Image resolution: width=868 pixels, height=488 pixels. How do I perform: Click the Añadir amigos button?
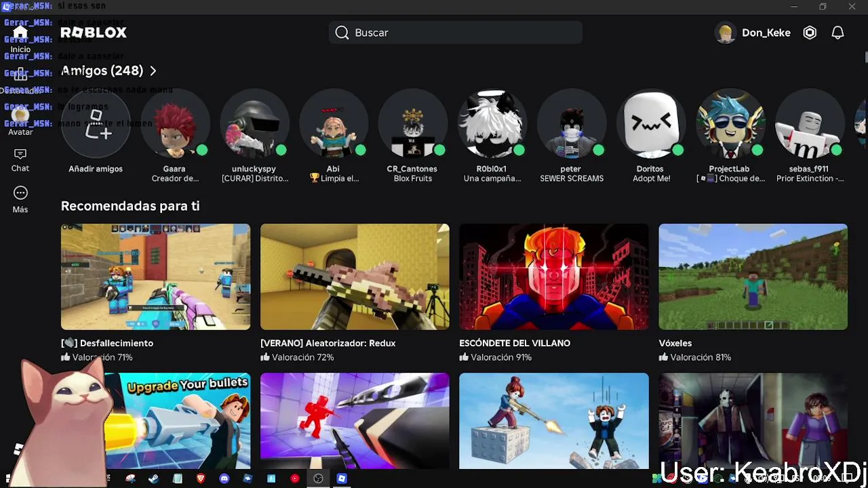pos(96,125)
